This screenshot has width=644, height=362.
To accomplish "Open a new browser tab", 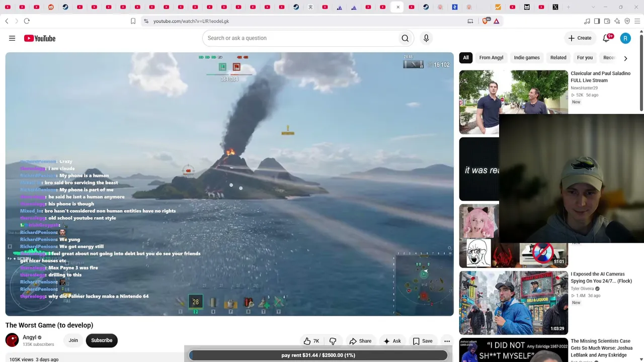I will pyautogui.click(x=569, y=7).
